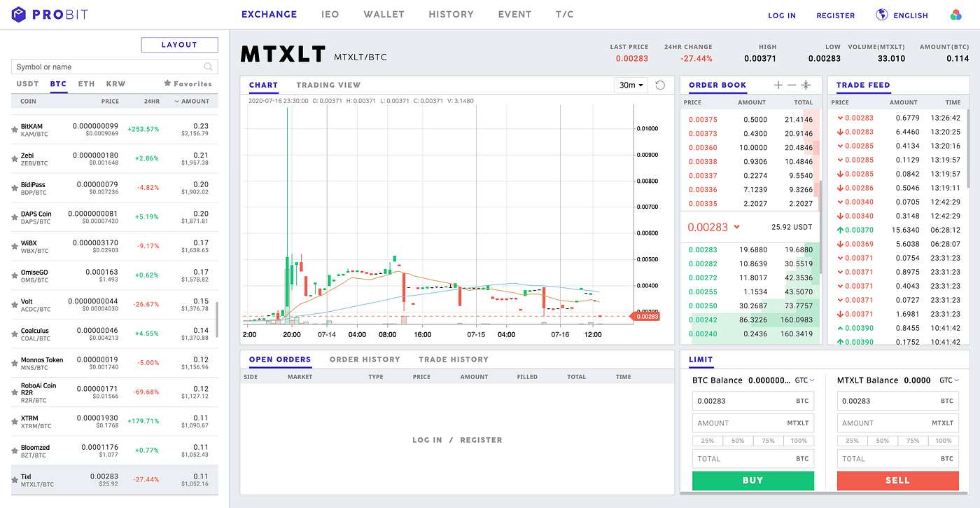
Task: Click the coin list scrollbar
Action: (216, 320)
